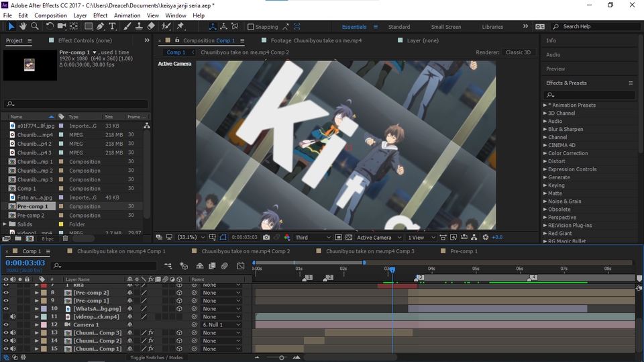This screenshot has height=362, width=644.
Task: Select the Zoom magnifier tool
Action: [35, 27]
